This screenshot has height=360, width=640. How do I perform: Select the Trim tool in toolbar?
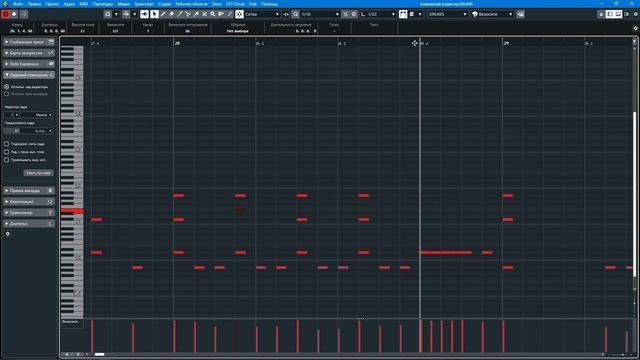click(180, 14)
